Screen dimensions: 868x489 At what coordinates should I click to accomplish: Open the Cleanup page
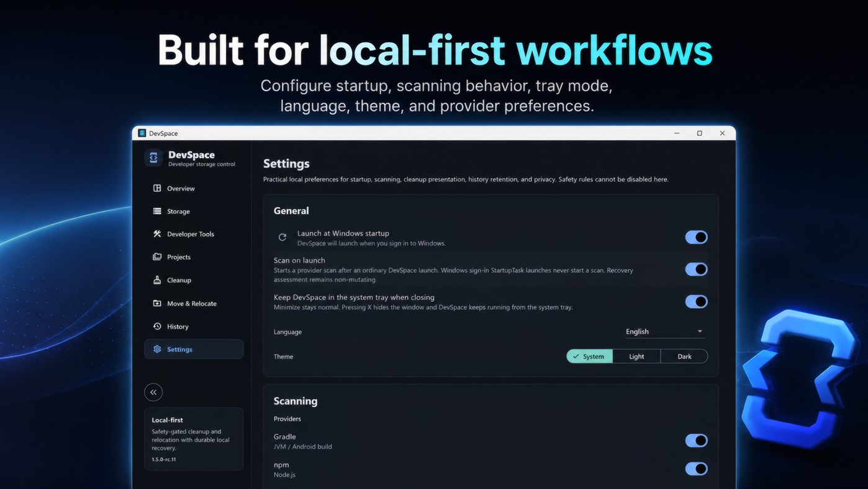(194, 280)
